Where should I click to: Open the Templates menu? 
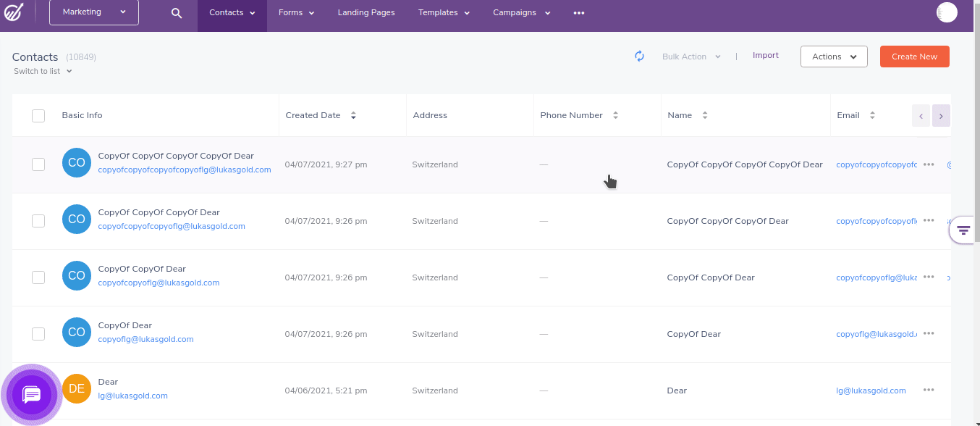[x=444, y=13]
